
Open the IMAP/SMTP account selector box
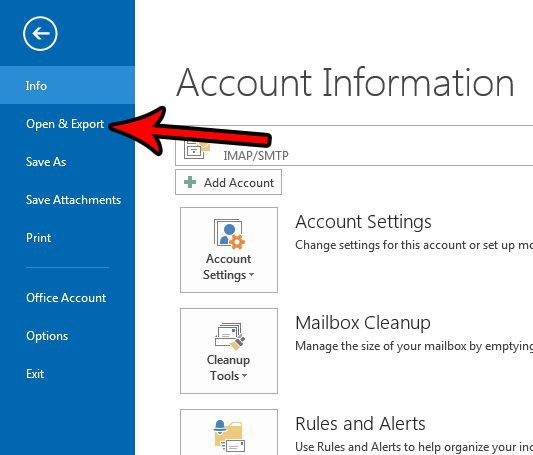354,145
